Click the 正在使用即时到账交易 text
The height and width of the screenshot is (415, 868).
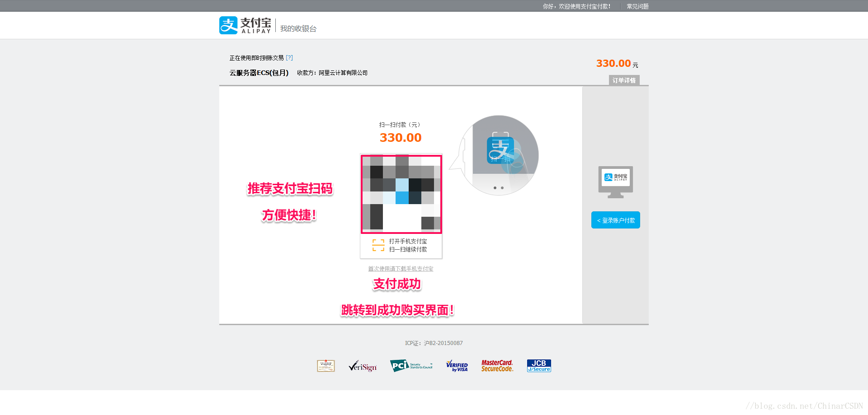pyautogui.click(x=256, y=58)
